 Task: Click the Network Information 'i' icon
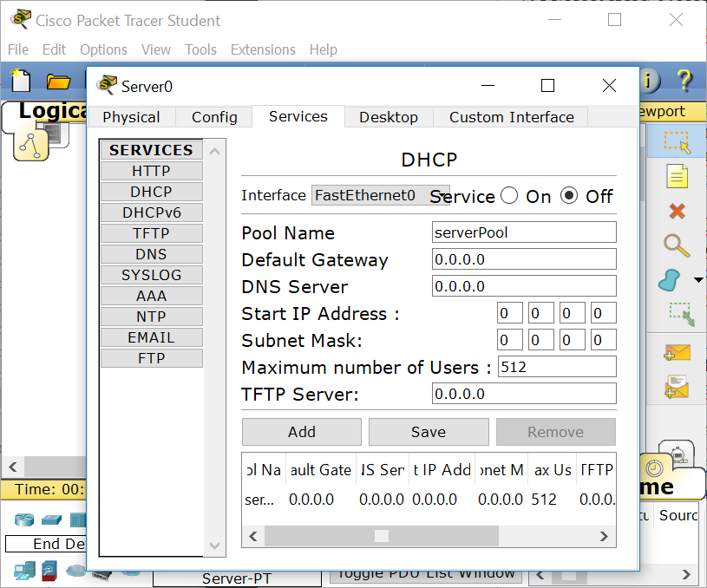[x=651, y=82]
